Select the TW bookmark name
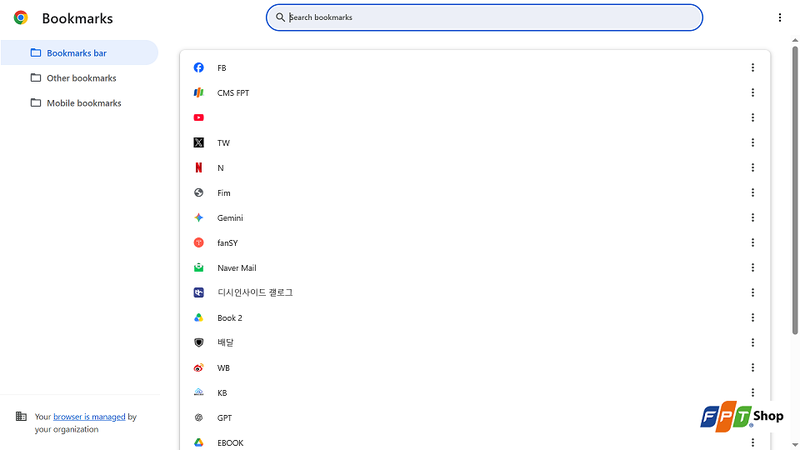 pyautogui.click(x=223, y=143)
